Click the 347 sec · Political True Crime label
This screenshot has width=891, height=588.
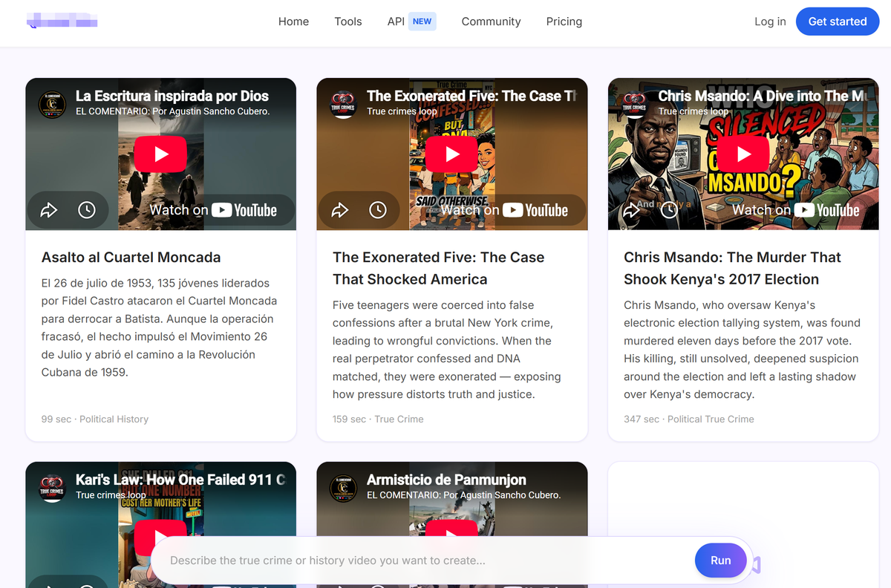tap(689, 419)
